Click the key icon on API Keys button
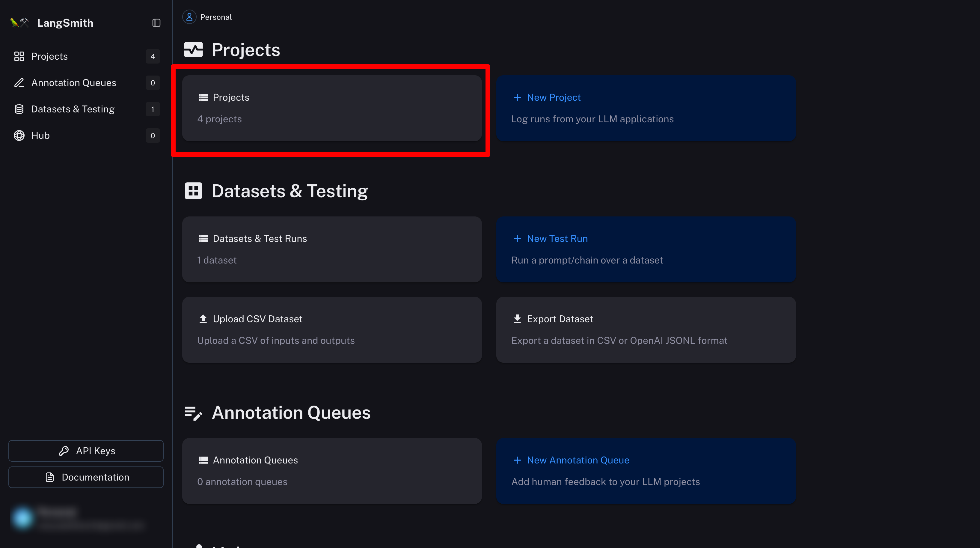 click(64, 451)
